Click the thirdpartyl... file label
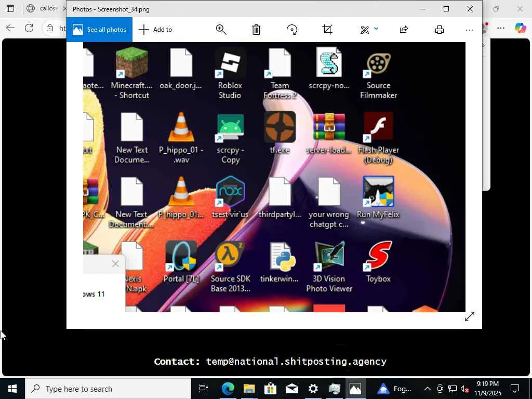 (280, 215)
